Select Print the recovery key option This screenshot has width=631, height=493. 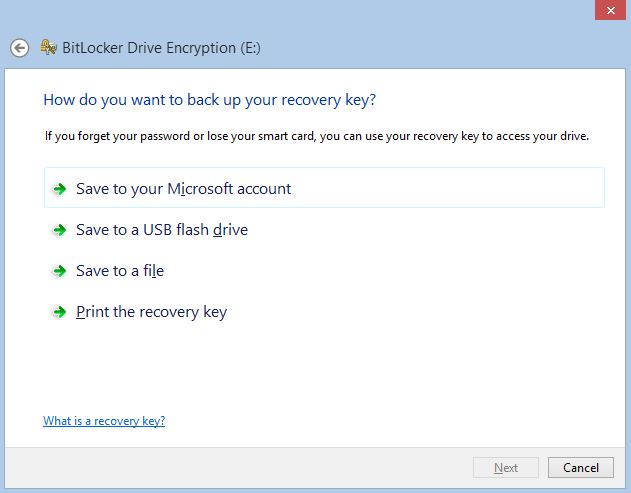tap(151, 312)
